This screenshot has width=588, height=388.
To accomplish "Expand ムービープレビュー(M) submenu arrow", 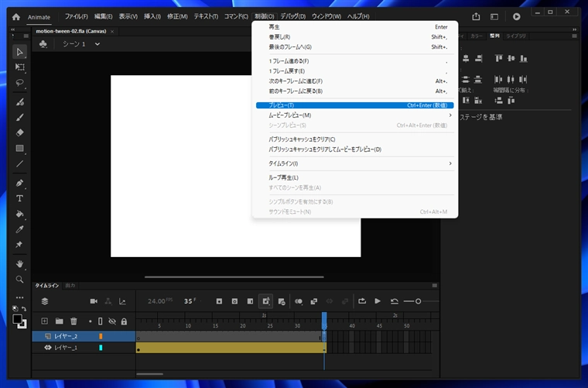I will point(450,115).
